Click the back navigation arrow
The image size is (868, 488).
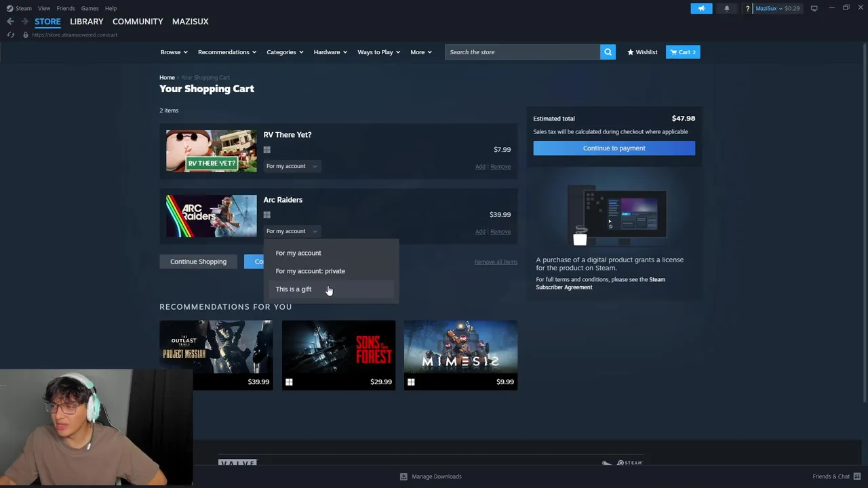tap(10, 22)
